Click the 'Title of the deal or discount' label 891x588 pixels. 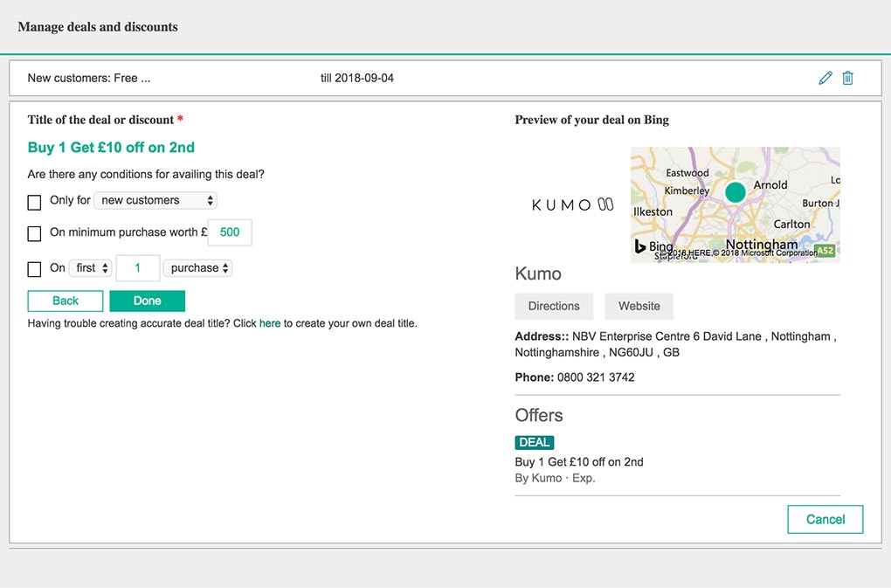[100, 120]
